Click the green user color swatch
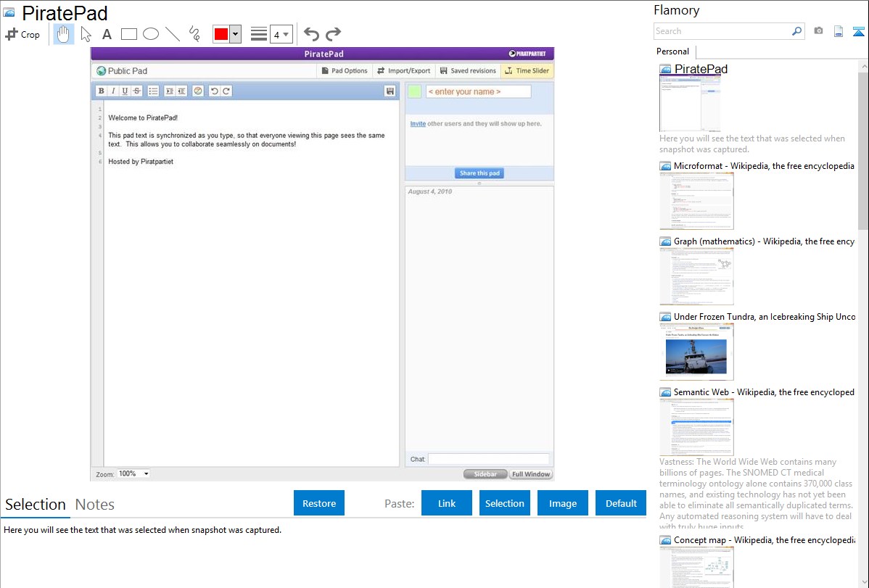Screen dimensions: 869x588 414,91
